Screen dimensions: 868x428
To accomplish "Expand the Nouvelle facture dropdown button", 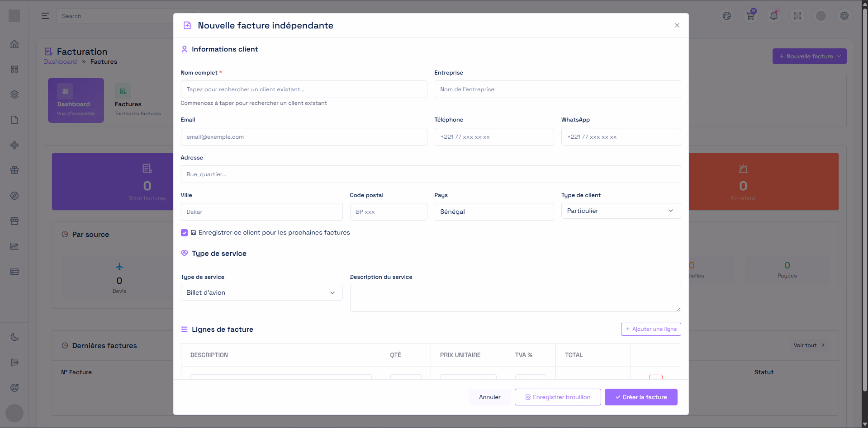I will 809,56.
